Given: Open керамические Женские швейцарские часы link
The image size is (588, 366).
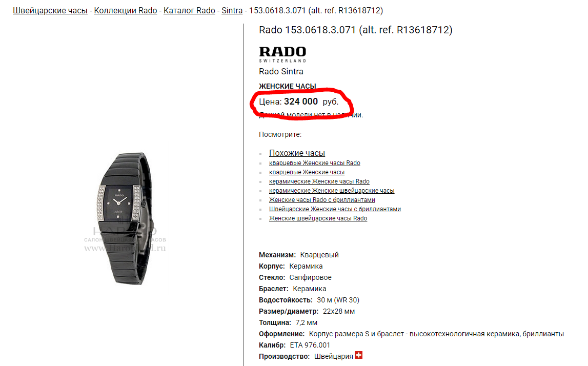Looking at the screenshot, I should (332, 191).
